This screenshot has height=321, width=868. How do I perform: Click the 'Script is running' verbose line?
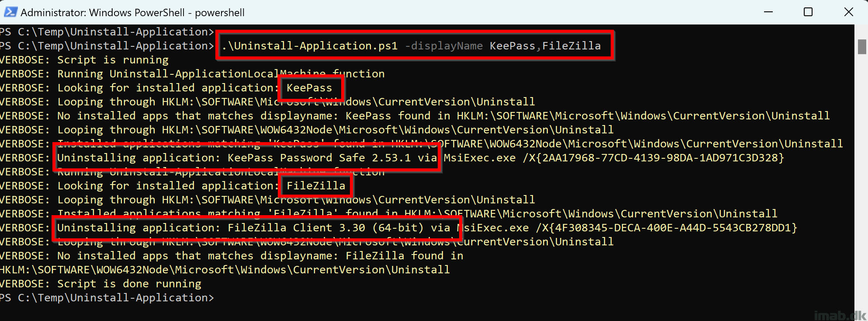(113, 60)
